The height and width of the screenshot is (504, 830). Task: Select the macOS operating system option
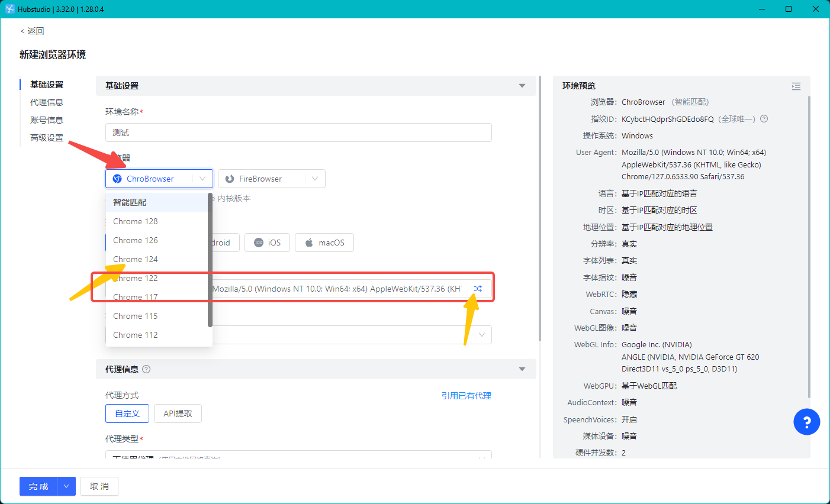click(x=324, y=243)
